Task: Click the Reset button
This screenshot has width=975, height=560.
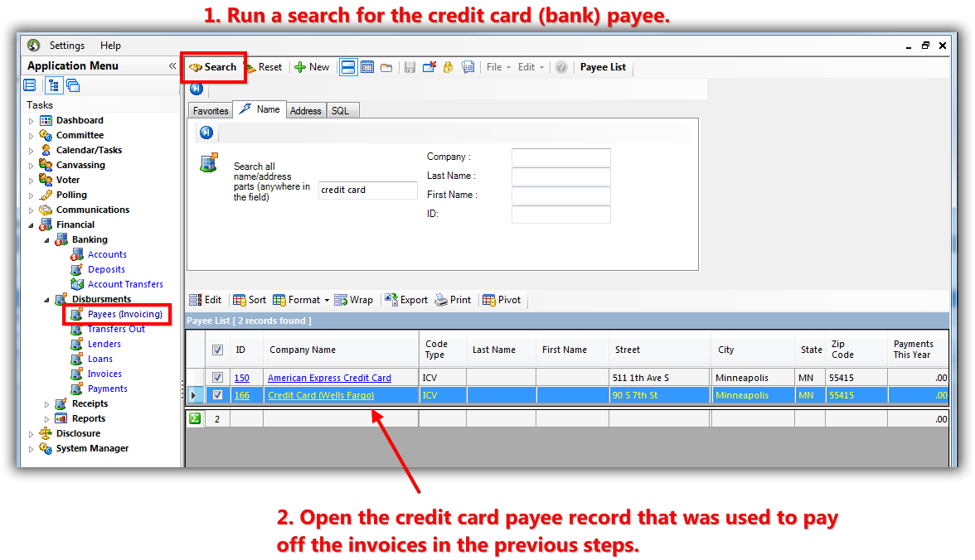Action: click(x=265, y=67)
